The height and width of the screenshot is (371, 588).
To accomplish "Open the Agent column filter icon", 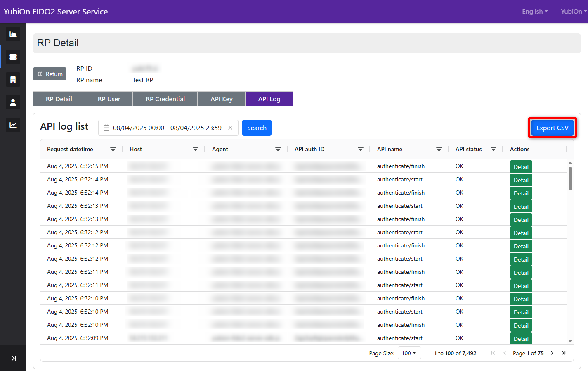I will [x=278, y=149].
